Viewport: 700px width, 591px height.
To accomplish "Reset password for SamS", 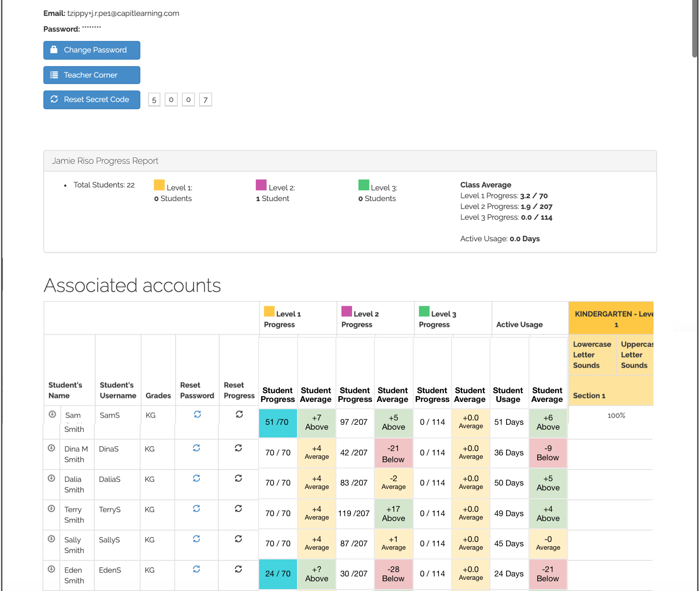I will (x=197, y=414).
